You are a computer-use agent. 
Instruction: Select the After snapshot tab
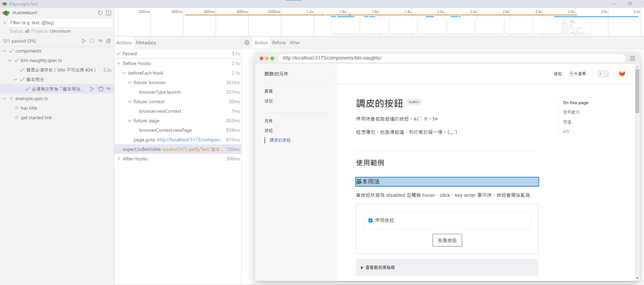(295, 43)
